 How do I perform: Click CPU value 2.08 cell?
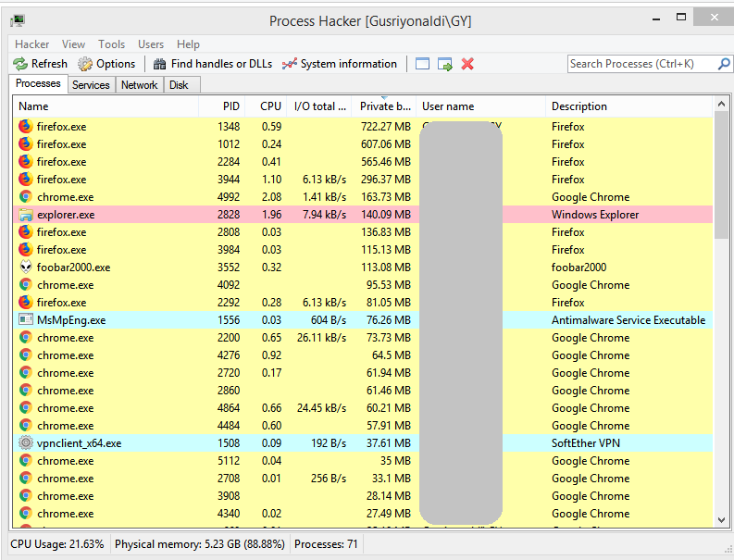pyautogui.click(x=271, y=196)
